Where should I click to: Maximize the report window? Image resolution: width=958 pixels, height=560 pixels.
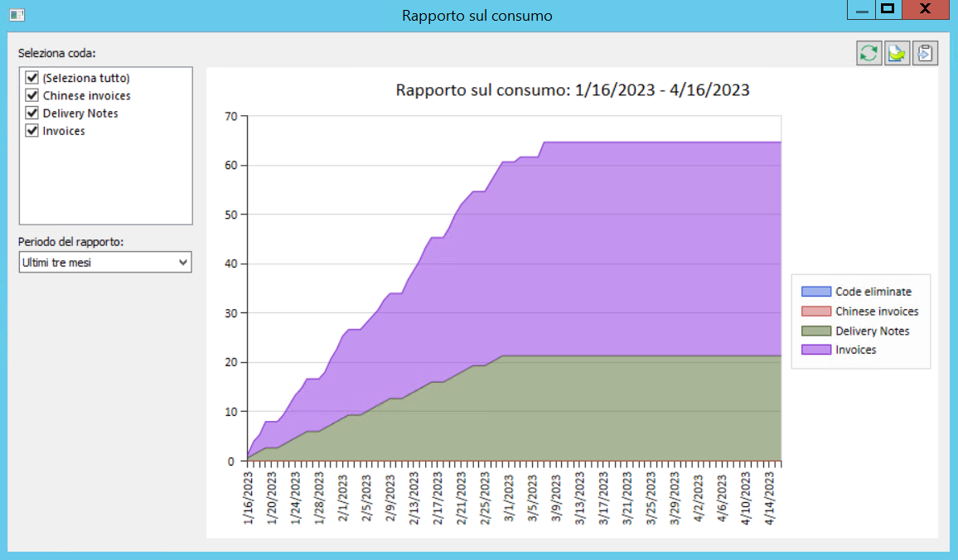pyautogui.click(x=888, y=10)
